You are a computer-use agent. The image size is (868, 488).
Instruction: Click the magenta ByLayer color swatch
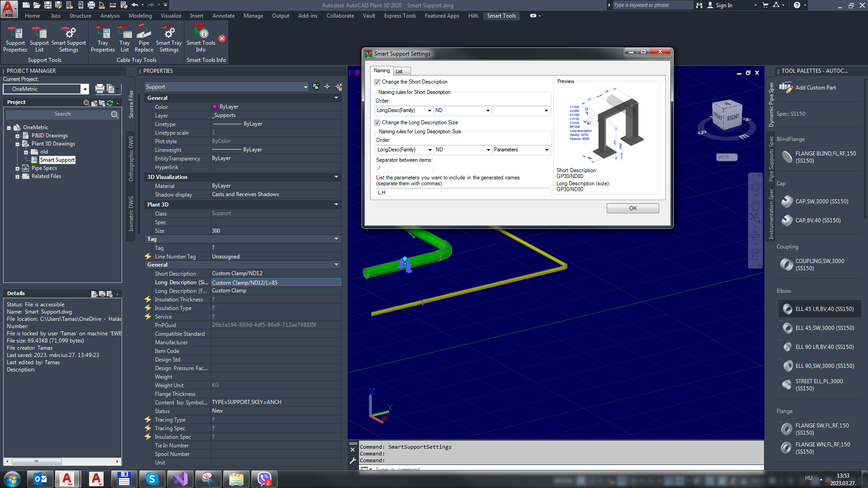click(215, 107)
